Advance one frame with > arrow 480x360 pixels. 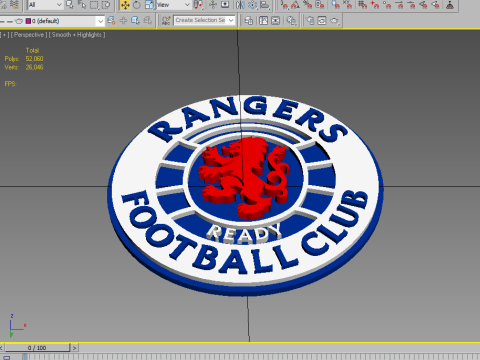coord(74,348)
